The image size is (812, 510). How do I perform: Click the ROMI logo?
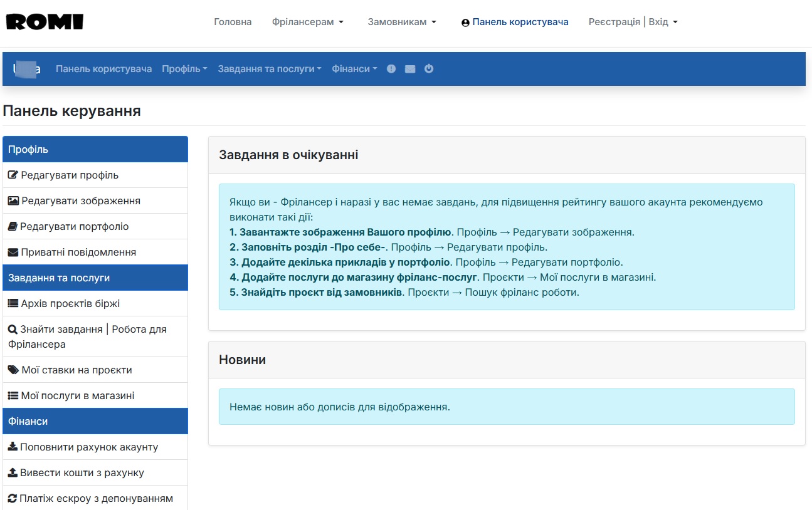pyautogui.click(x=44, y=21)
